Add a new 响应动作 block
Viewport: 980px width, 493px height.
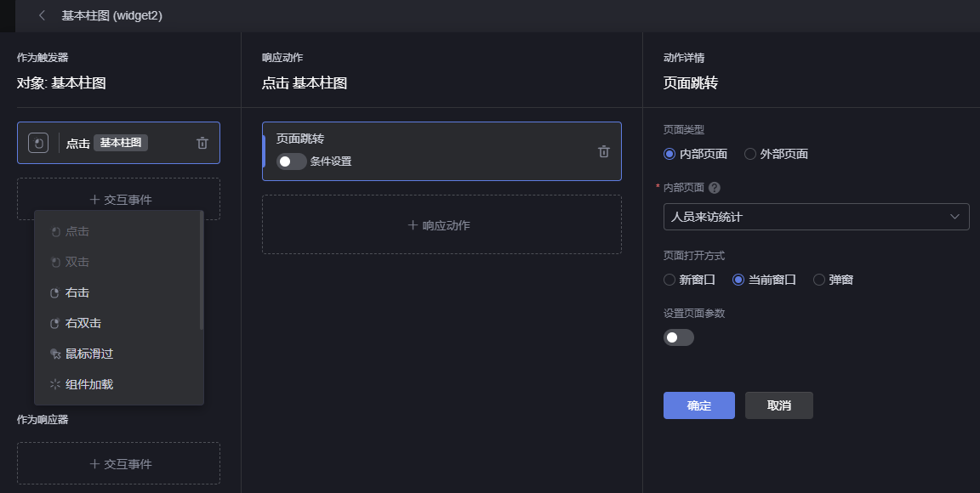pos(442,225)
